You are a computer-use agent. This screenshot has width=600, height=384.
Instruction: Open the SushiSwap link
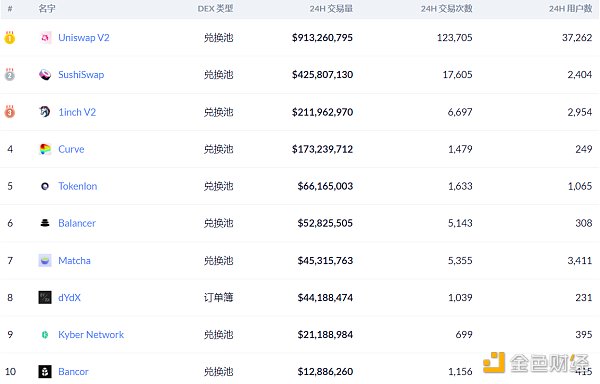click(x=81, y=75)
